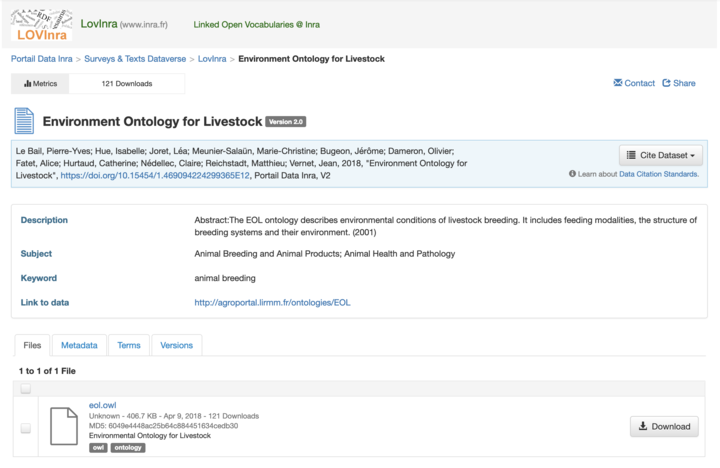
Task: Click the LOVInra logo image
Action: click(x=41, y=24)
